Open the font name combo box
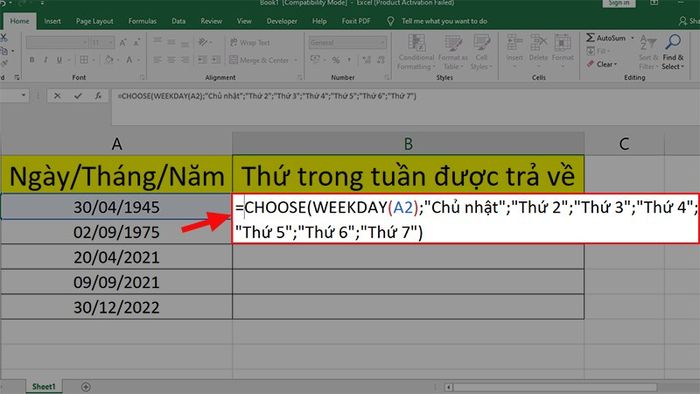The height and width of the screenshot is (394, 700). point(57,42)
